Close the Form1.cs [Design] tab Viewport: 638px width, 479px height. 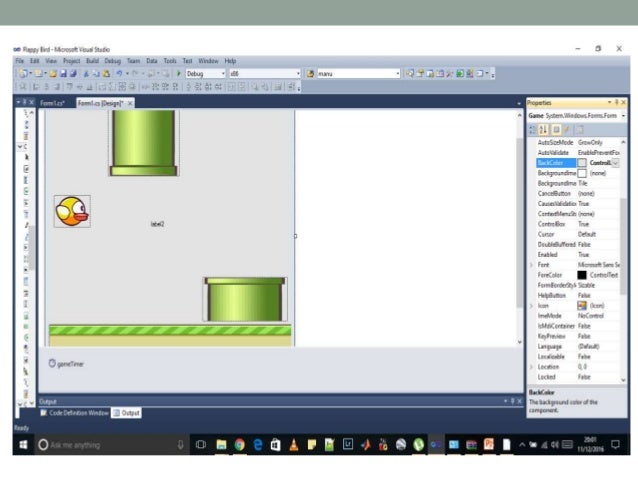tap(130, 103)
